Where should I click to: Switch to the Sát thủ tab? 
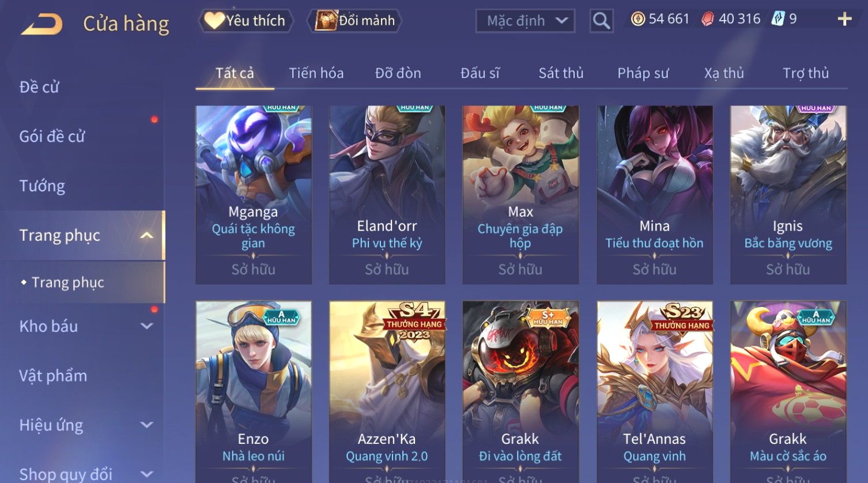pyautogui.click(x=561, y=73)
